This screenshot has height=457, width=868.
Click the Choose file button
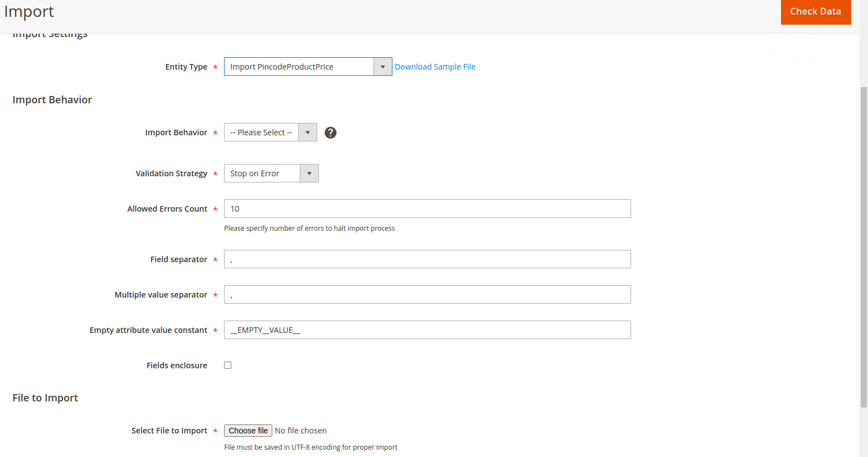coord(248,430)
